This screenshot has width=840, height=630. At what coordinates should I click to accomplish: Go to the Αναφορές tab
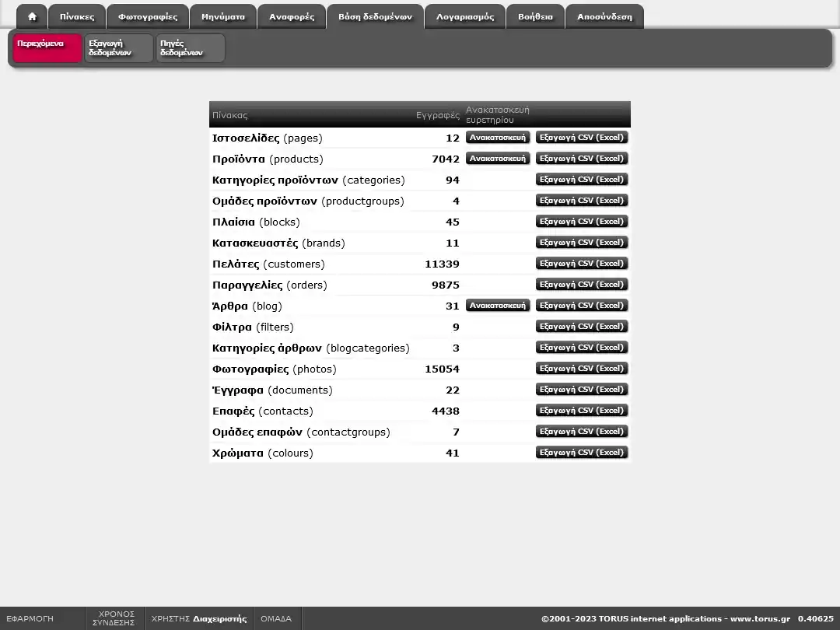pyautogui.click(x=292, y=16)
